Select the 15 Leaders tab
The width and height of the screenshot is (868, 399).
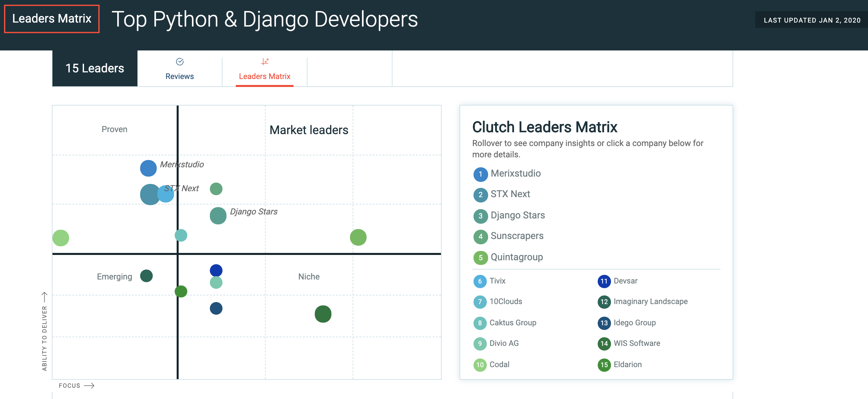pos(95,68)
